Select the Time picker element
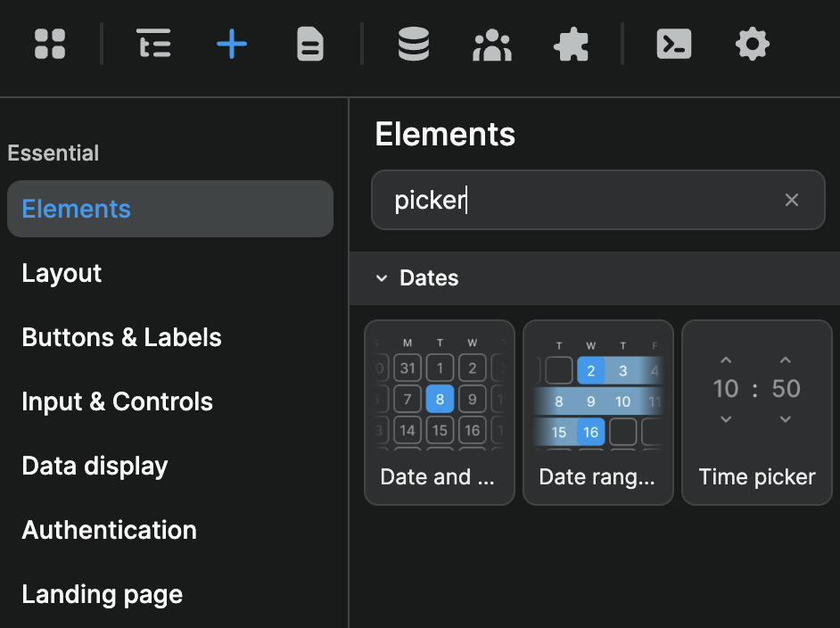The height and width of the screenshot is (628, 840). (x=756, y=412)
